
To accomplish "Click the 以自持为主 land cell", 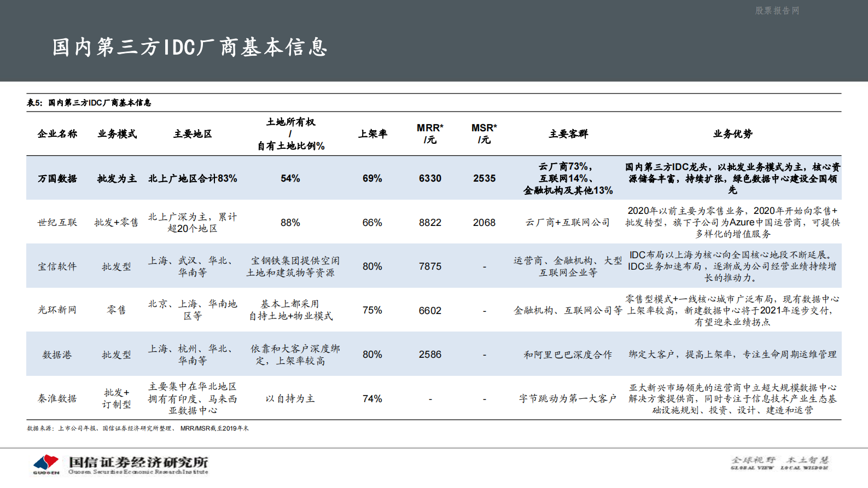I will (x=290, y=399).
